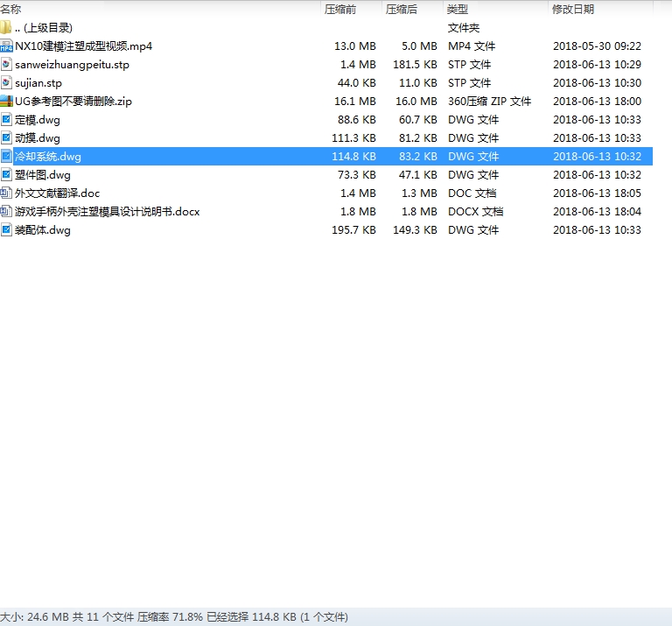Select file NX10建模注塑成型视频.mp4
The height and width of the screenshot is (626, 672).
coord(84,46)
